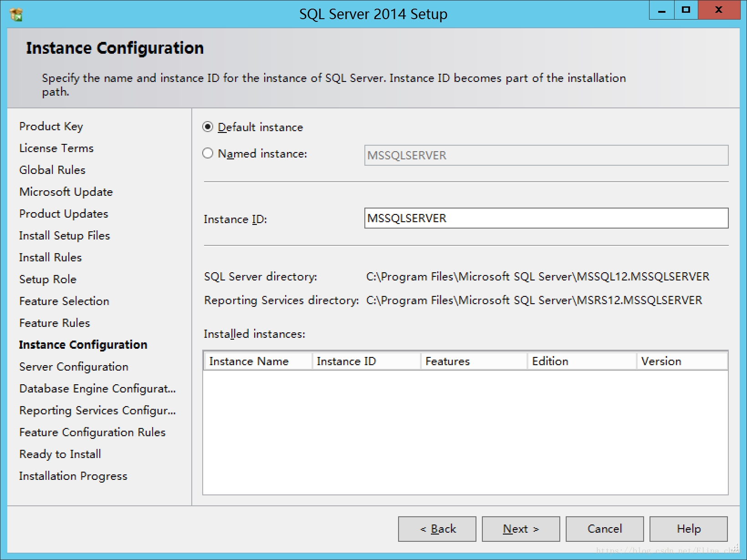Click the Instance ID input field
The height and width of the screenshot is (560, 747).
tap(546, 218)
